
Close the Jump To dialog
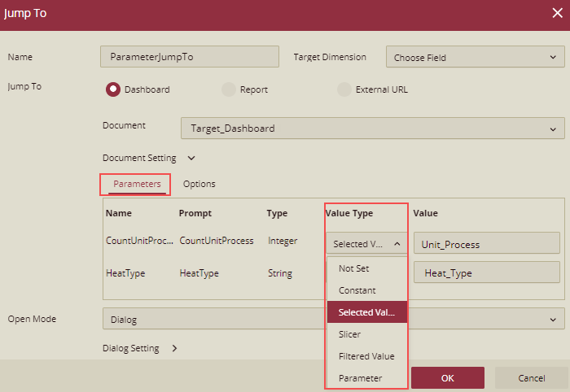(x=557, y=13)
